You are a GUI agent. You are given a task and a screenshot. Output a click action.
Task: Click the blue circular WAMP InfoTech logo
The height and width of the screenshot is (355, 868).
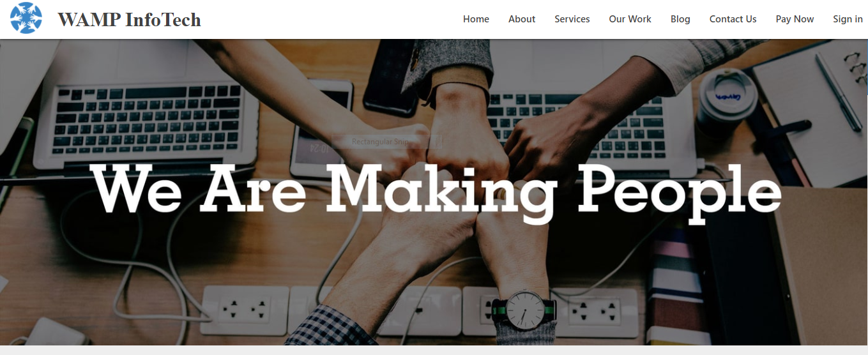click(x=26, y=19)
